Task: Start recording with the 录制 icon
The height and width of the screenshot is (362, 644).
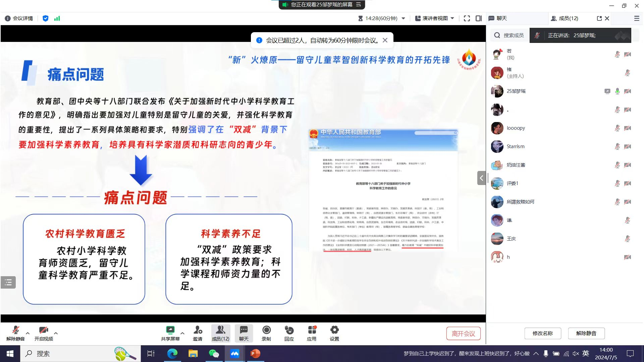Action: pyautogui.click(x=266, y=330)
